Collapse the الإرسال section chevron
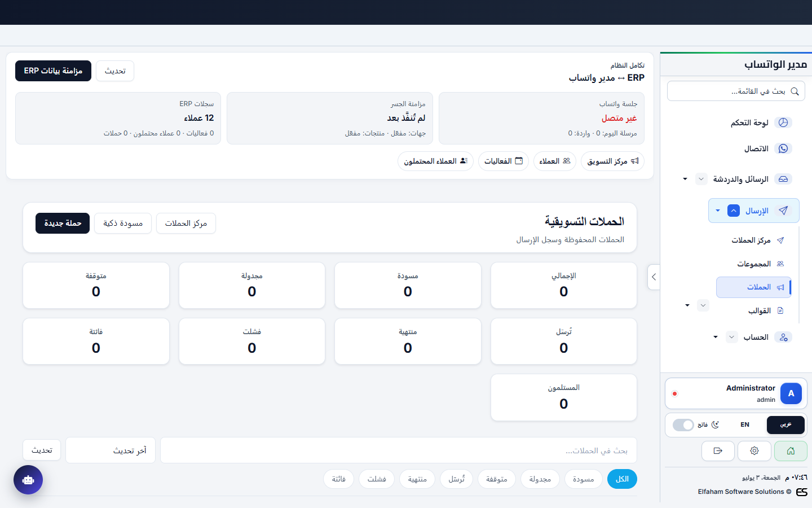This screenshot has width=812, height=508. click(x=734, y=211)
